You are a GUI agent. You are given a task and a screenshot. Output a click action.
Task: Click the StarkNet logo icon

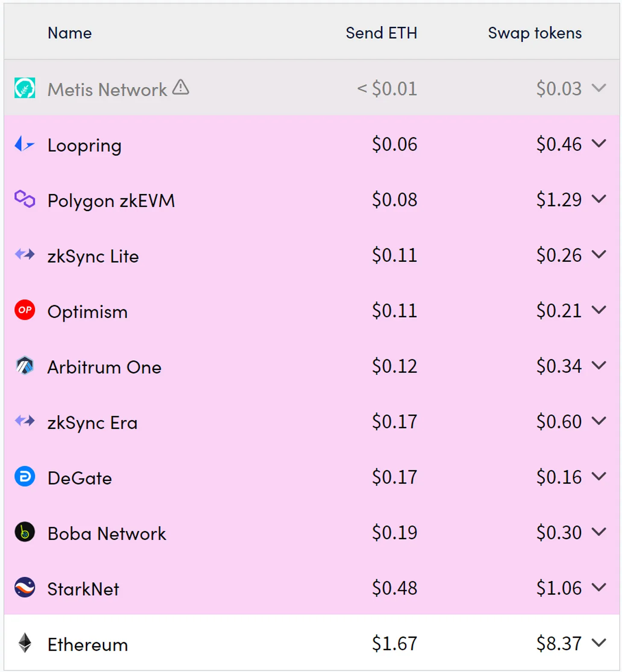click(x=25, y=587)
